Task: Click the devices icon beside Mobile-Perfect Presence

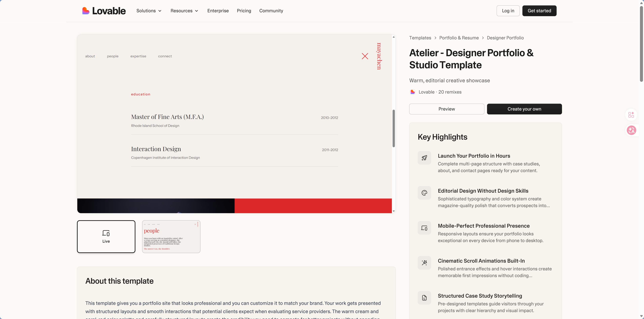Action: [424, 228]
